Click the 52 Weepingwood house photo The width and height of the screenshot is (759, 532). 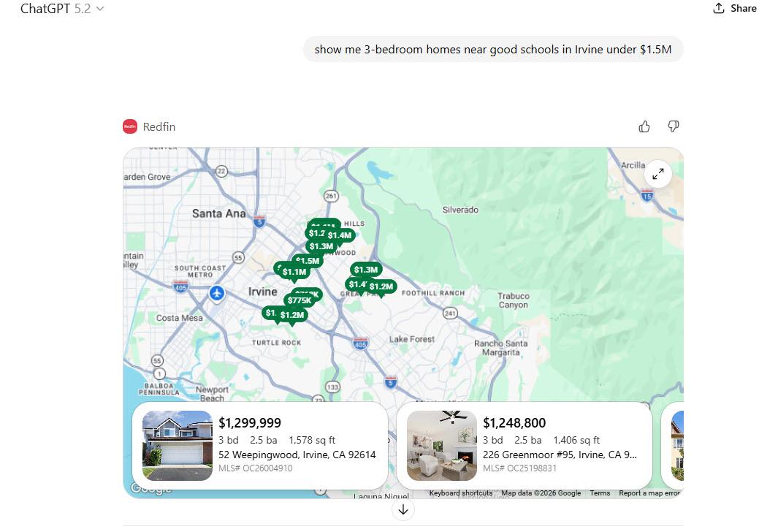tap(177, 446)
